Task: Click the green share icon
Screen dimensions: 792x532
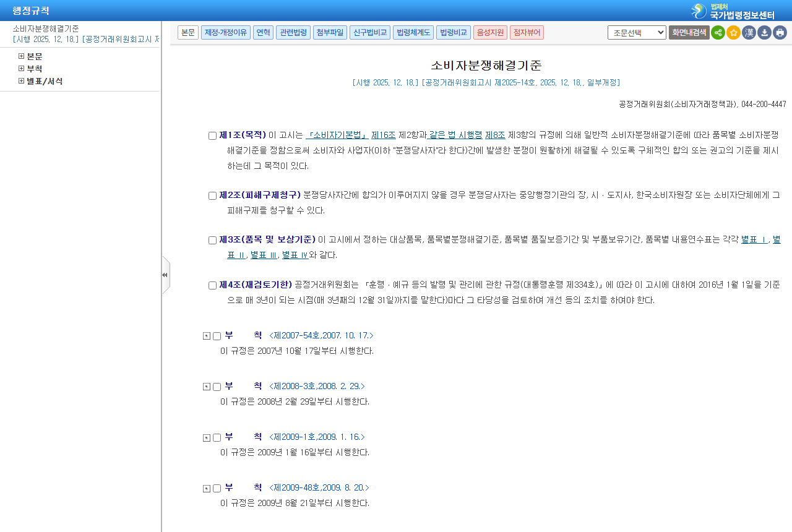Action: coord(718,33)
